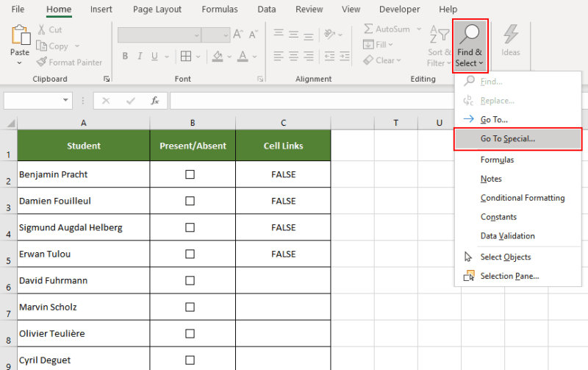Viewport: 588px width, 370px height.
Task: Center text horizontally
Action: click(x=293, y=57)
